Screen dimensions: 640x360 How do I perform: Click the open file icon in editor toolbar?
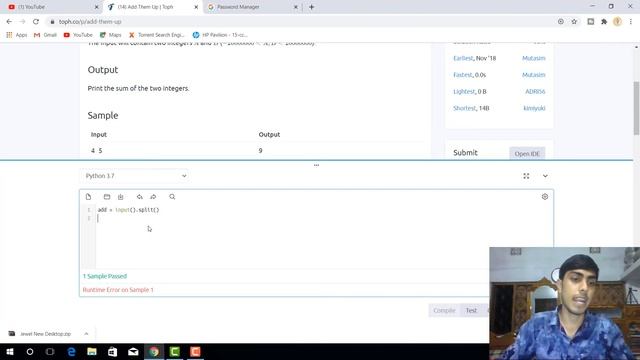click(x=107, y=197)
